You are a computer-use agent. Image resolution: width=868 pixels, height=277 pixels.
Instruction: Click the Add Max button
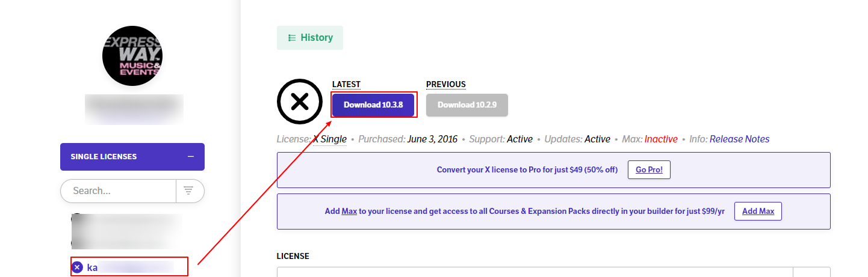pos(758,212)
